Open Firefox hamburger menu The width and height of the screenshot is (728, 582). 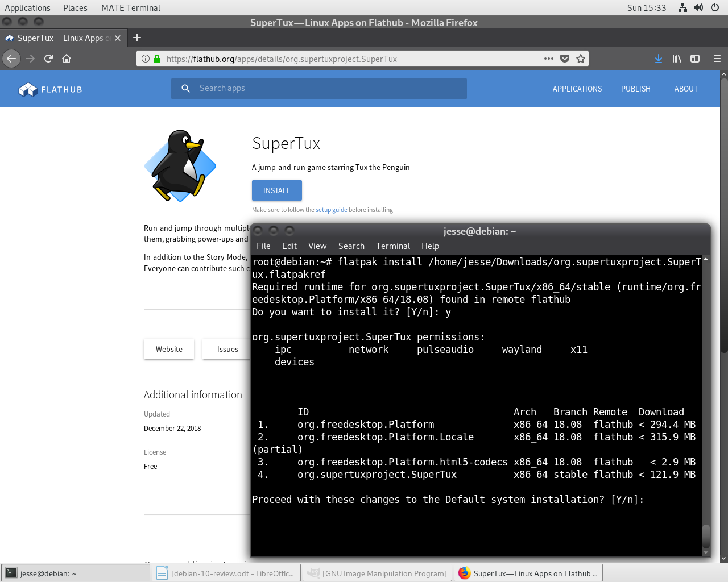click(717, 59)
